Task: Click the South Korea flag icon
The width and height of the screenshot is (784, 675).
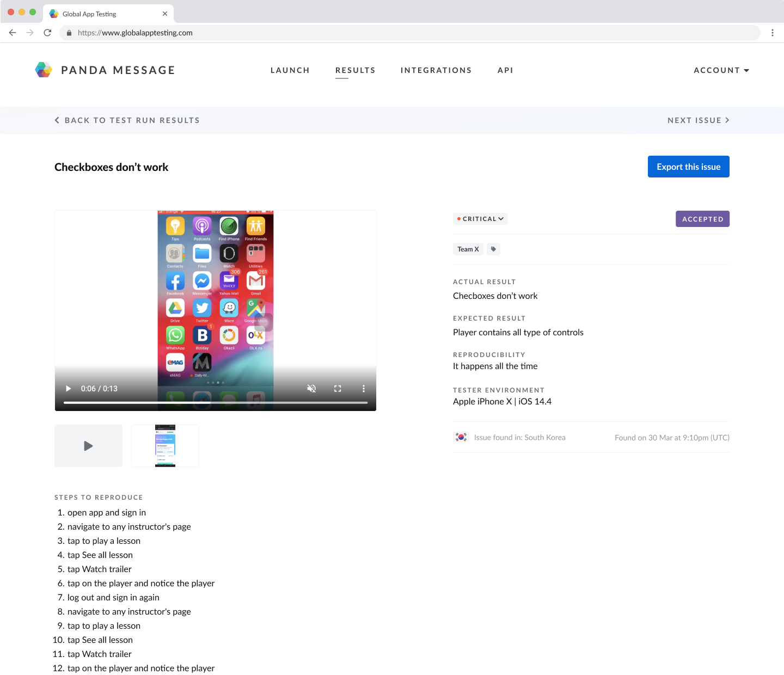Action: tap(461, 437)
